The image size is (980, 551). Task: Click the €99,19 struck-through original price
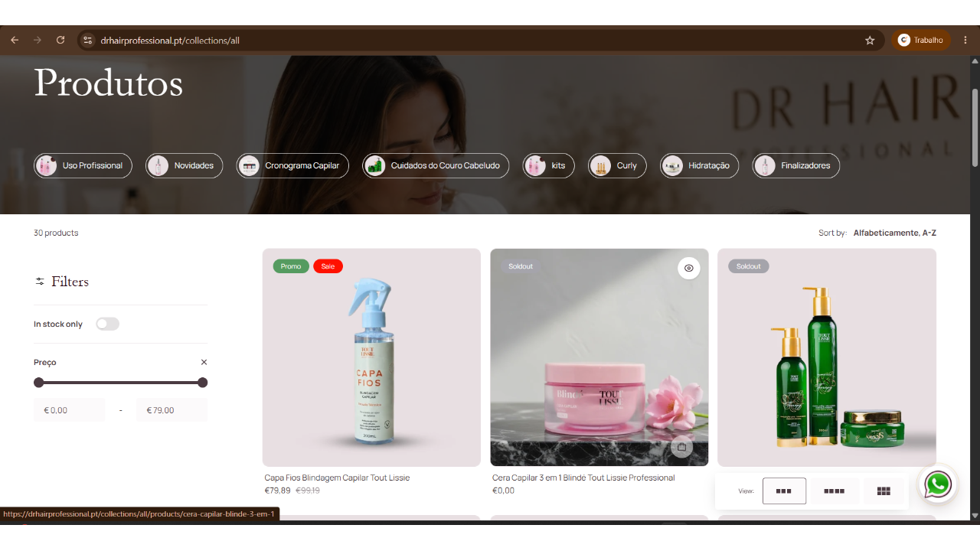[x=308, y=491]
